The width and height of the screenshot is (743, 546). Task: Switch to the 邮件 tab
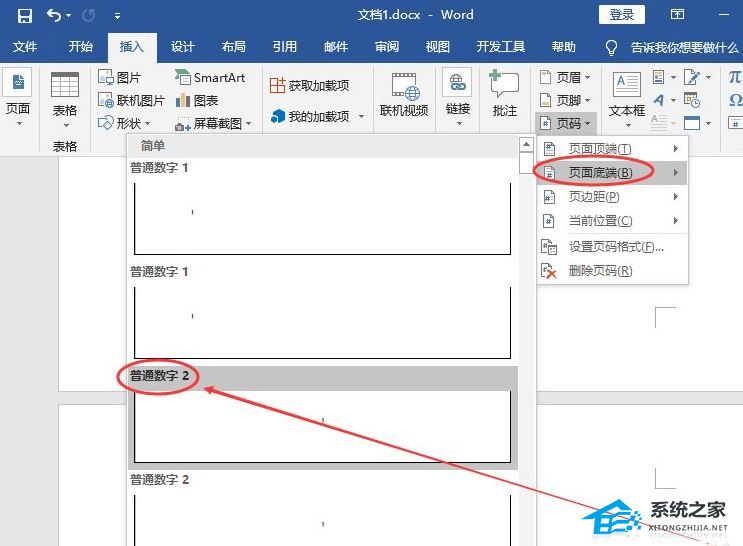coord(336,46)
